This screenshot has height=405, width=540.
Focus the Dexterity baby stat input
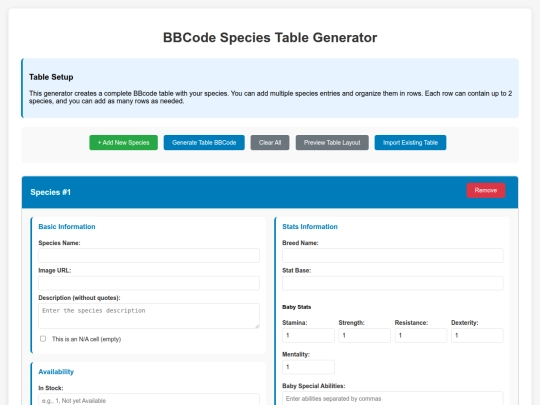pos(477,335)
